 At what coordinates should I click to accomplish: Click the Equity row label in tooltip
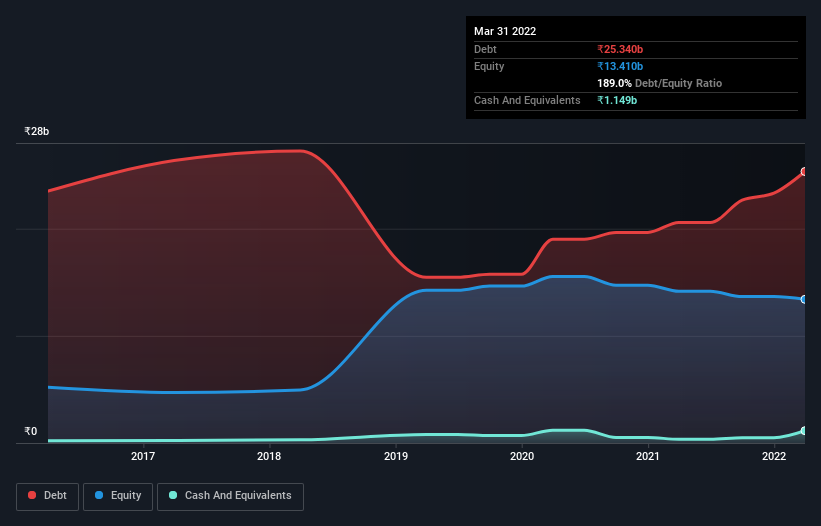[489, 66]
